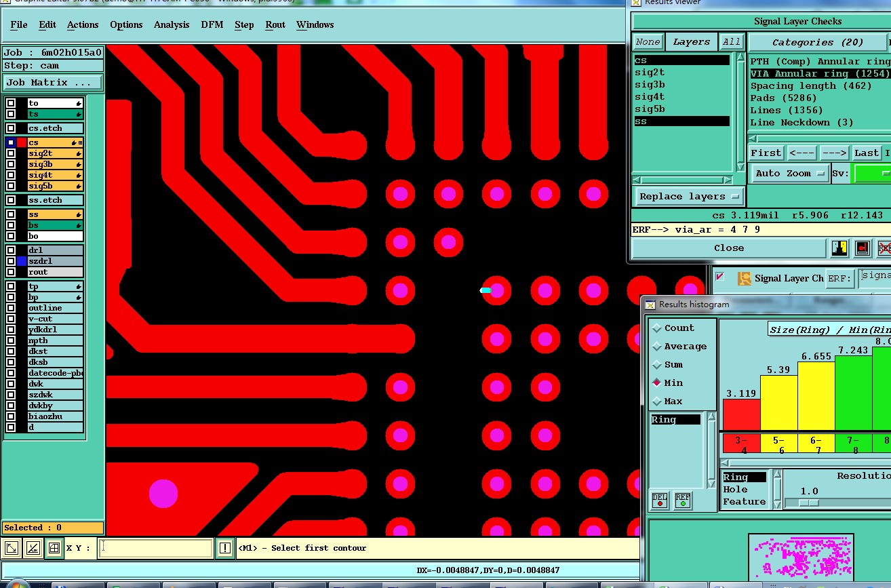Click the next result arrow button
This screenshot has height=588, width=891.
[834, 153]
